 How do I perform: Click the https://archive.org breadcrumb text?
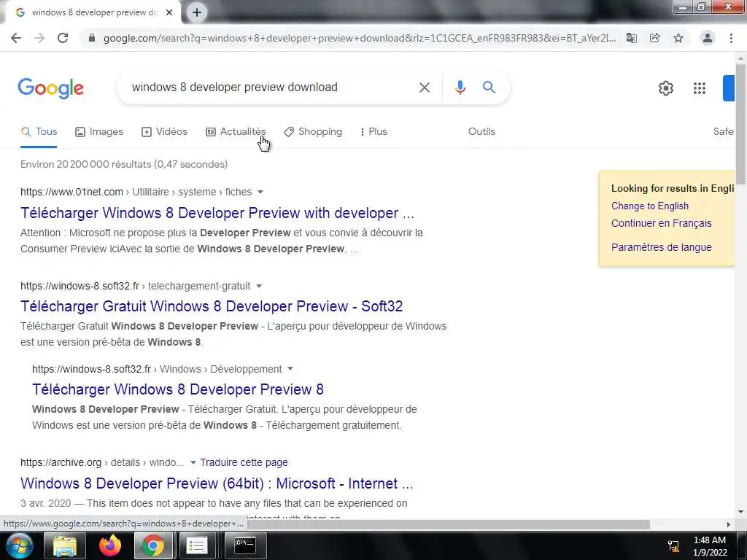61,462
